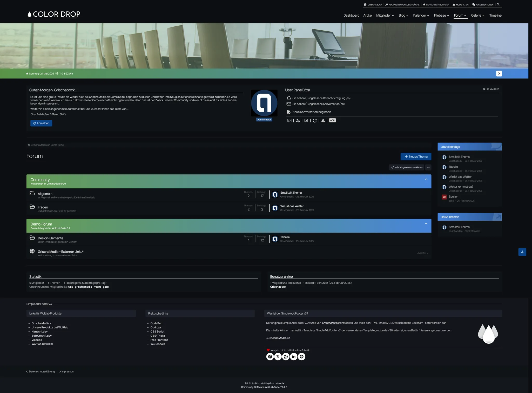Open Administrationsoberfläche in the top bar
This screenshot has width=532, height=393.
402,5
